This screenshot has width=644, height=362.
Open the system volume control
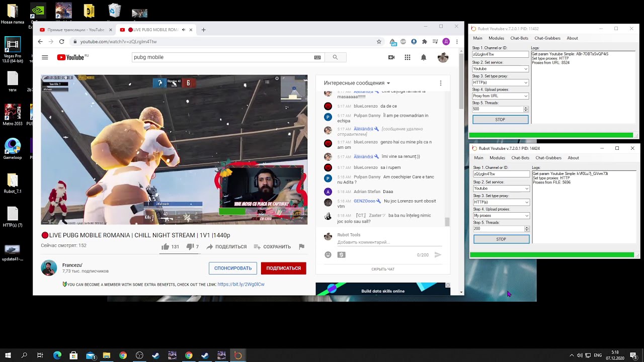[580, 355]
